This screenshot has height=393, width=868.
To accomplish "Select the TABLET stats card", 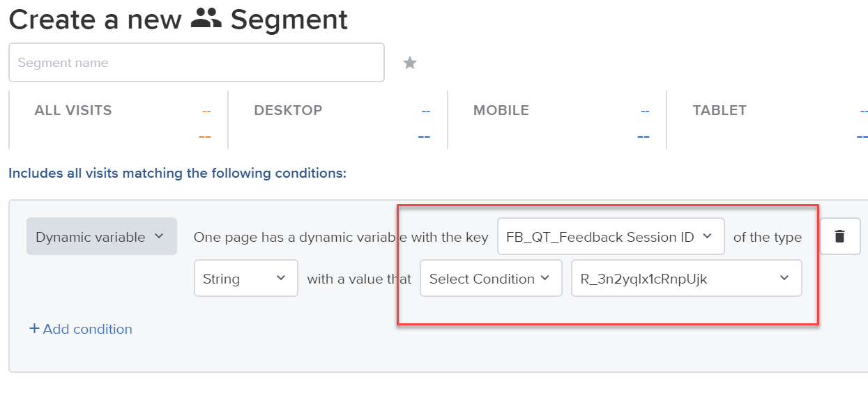I will pyautogui.click(x=768, y=120).
